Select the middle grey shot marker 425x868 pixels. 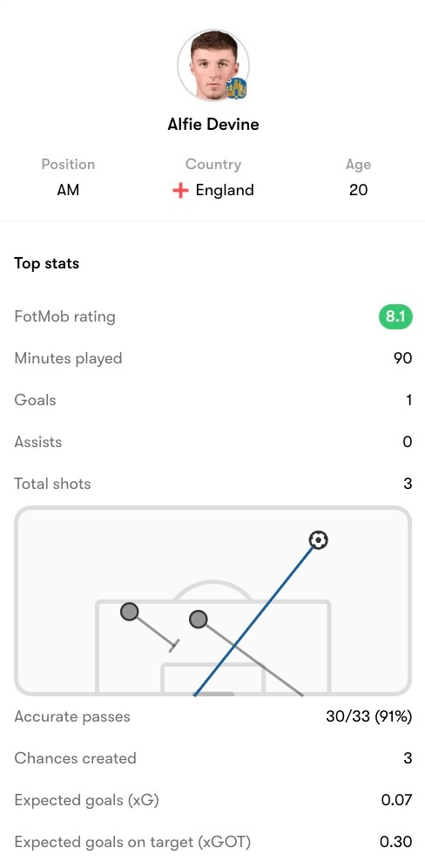pos(198,619)
